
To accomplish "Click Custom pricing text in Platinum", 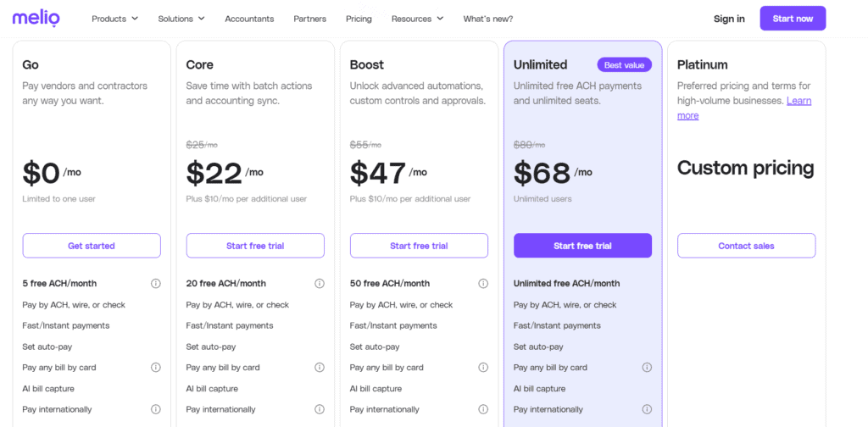I will coord(746,168).
